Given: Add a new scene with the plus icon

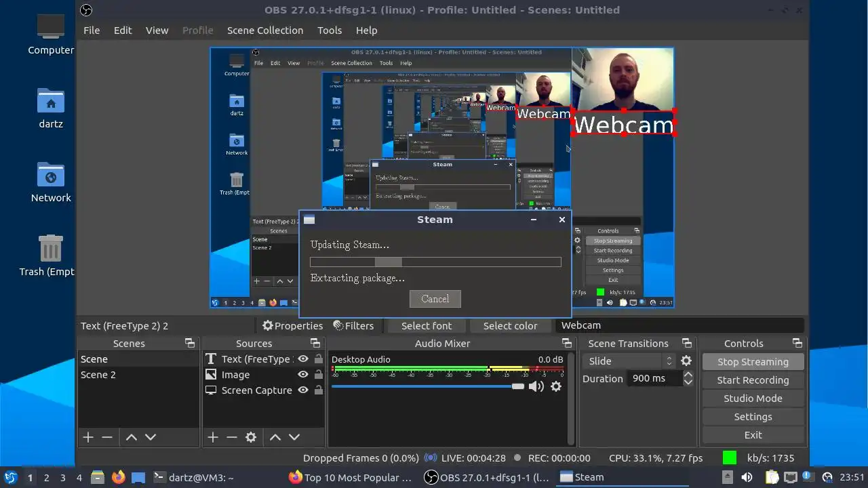Looking at the screenshot, I should point(88,437).
